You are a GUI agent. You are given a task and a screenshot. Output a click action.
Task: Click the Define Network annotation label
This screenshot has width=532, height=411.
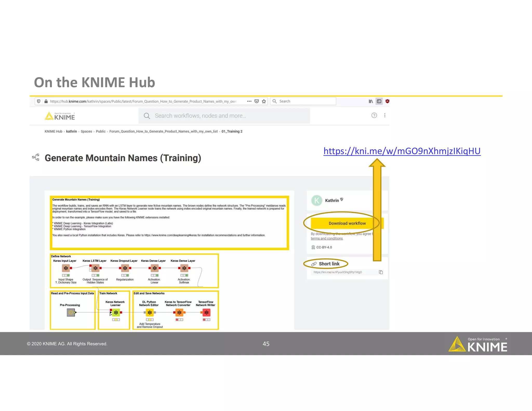[61, 256]
